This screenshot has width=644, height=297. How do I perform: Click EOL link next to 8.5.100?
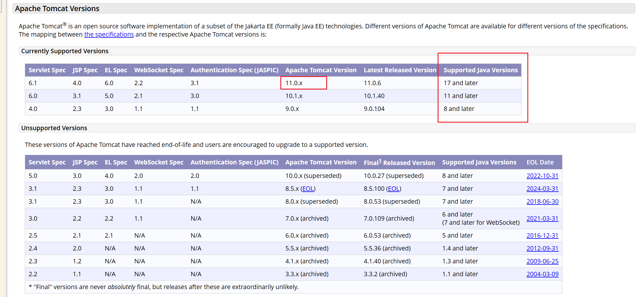[x=393, y=189]
